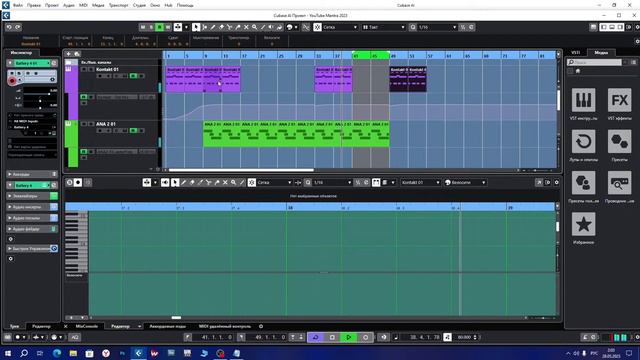Click the project horizontal scrollbar
The width and height of the screenshot is (640, 360).
241,170
